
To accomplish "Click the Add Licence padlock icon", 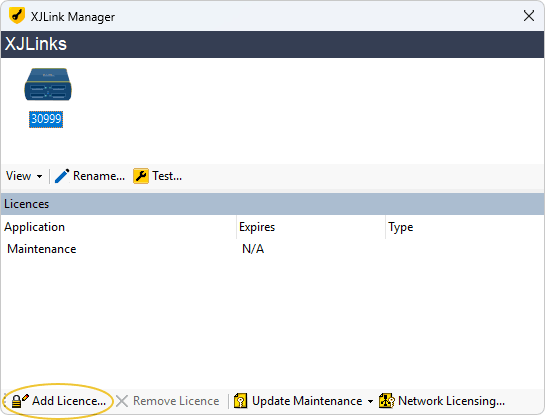I will pyautogui.click(x=19, y=401).
